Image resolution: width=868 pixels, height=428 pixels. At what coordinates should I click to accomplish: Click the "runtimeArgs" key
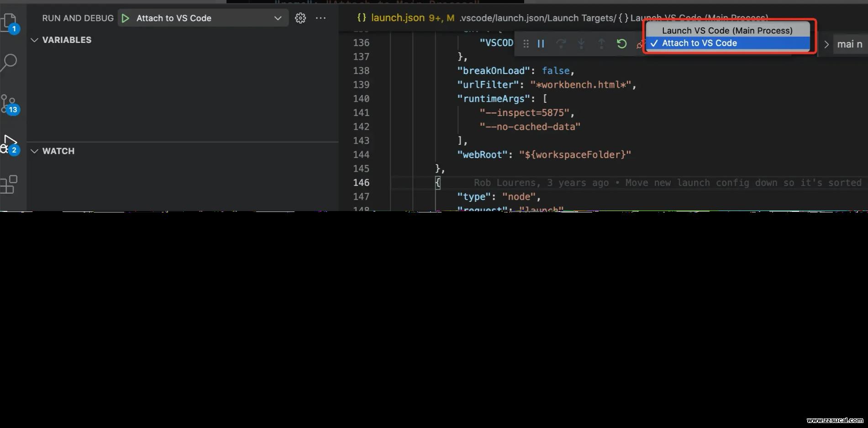click(494, 99)
